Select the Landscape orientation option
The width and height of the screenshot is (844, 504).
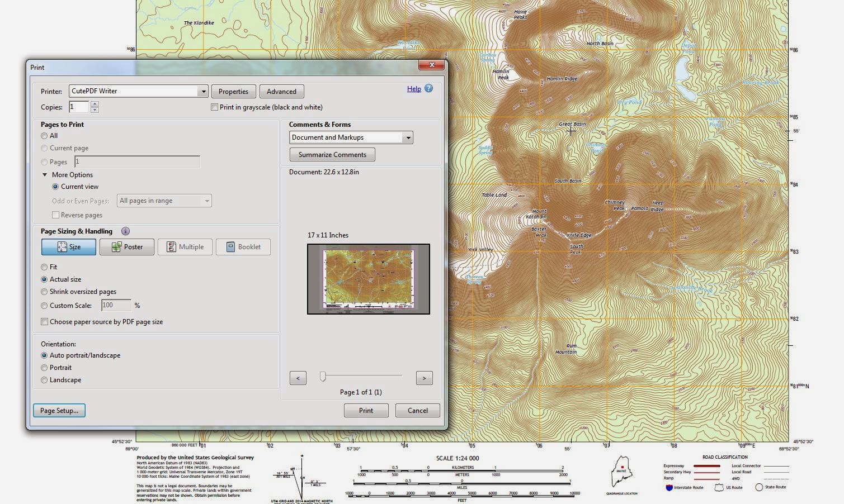coord(44,380)
